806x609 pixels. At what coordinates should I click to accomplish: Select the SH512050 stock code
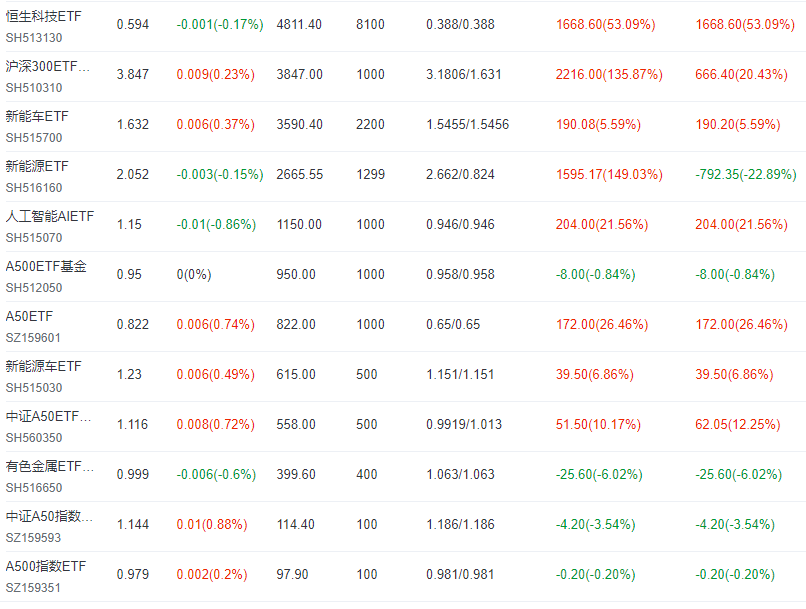coord(34,288)
